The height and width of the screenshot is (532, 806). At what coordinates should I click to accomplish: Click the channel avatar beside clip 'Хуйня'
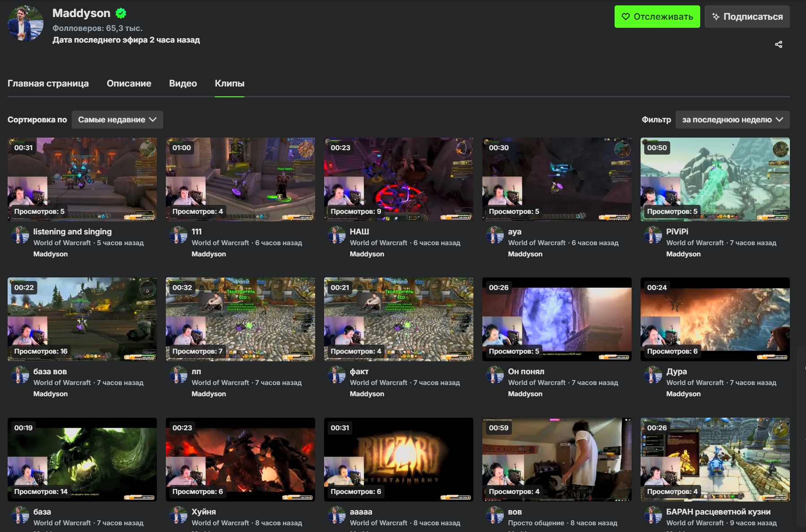tap(178, 515)
